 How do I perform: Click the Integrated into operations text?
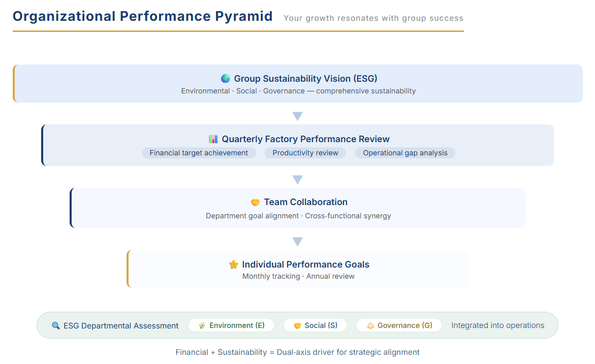(x=497, y=325)
